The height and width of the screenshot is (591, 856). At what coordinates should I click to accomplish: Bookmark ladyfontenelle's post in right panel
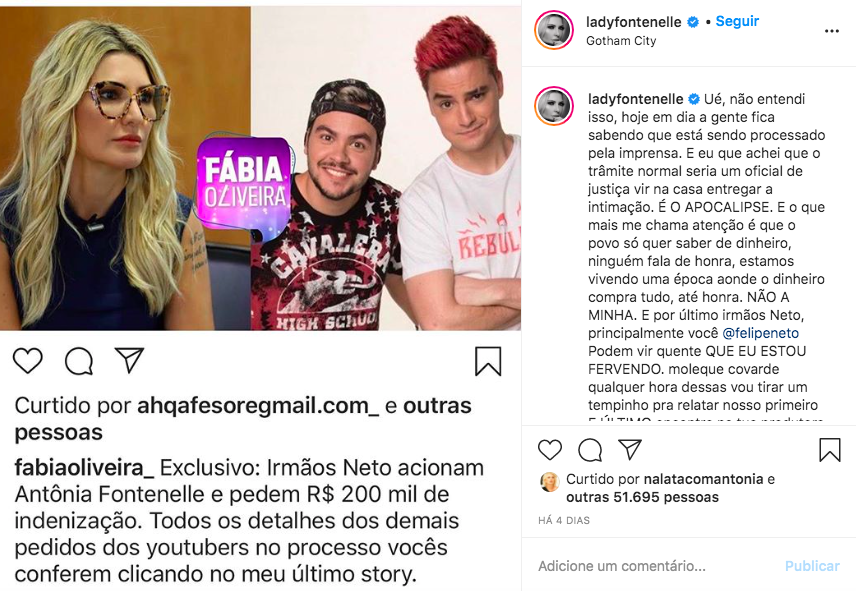pos(829,450)
